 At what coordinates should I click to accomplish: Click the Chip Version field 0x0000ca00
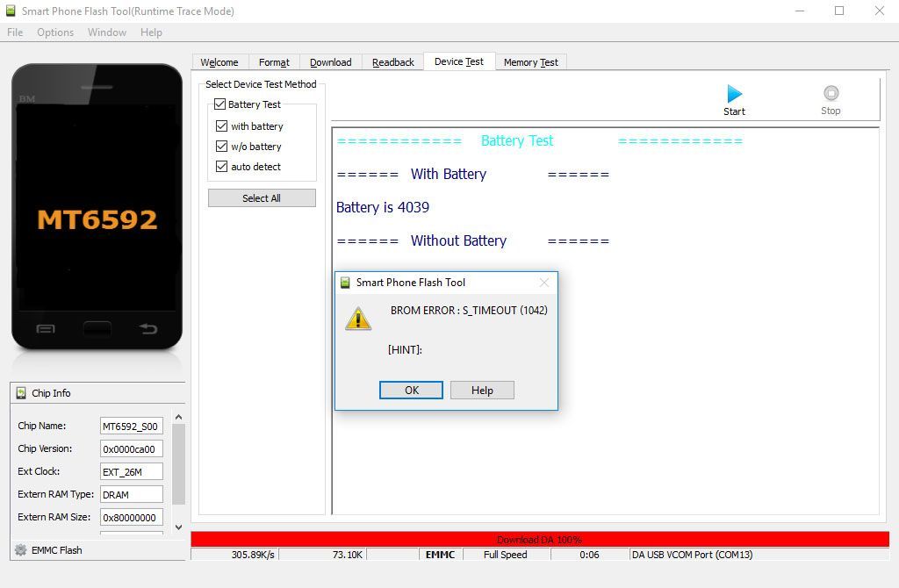[132, 448]
